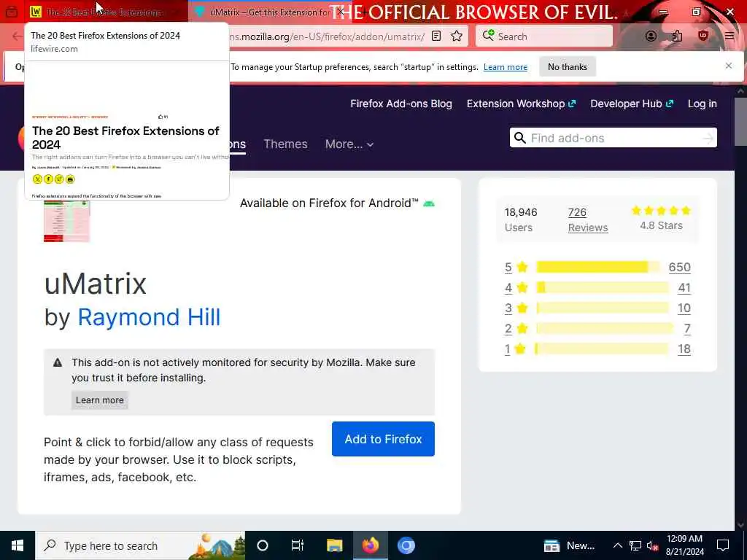Click the 650 five-star reviews count
The height and width of the screenshot is (560, 747).
[x=679, y=267]
